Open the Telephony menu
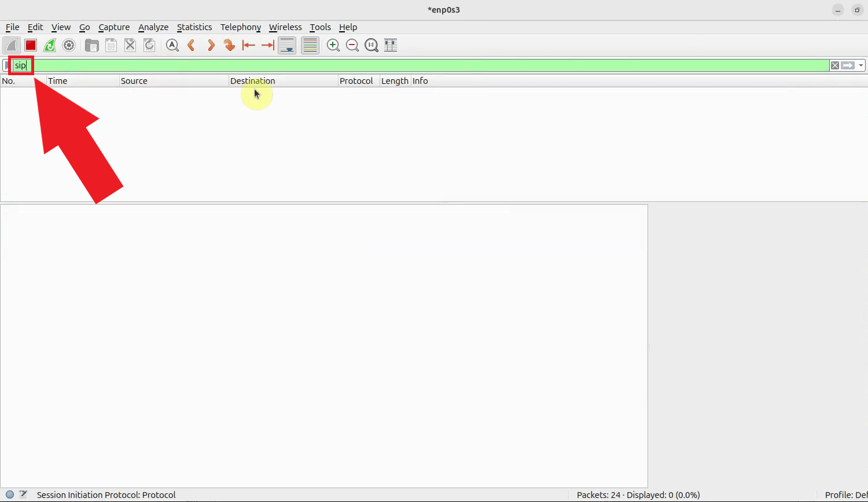 241,27
